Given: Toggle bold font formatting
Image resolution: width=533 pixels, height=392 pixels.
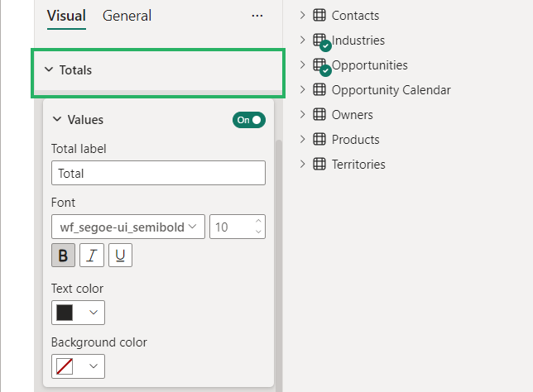Looking at the screenshot, I should tap(63, 256).
